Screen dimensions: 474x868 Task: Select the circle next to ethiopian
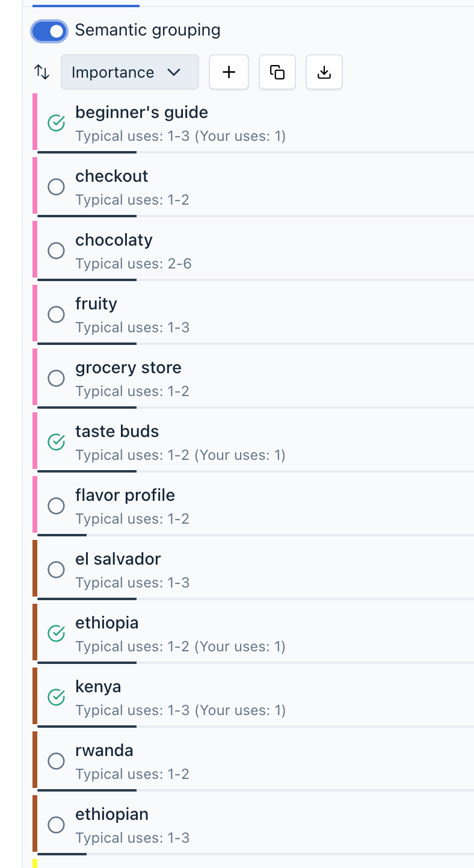56,825
